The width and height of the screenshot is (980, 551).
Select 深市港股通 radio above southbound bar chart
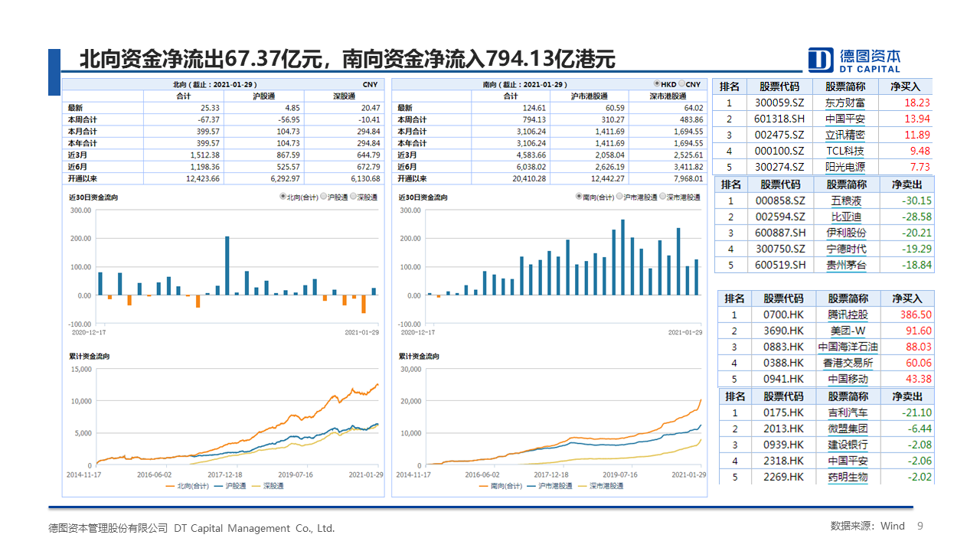(x=661, y=197)
